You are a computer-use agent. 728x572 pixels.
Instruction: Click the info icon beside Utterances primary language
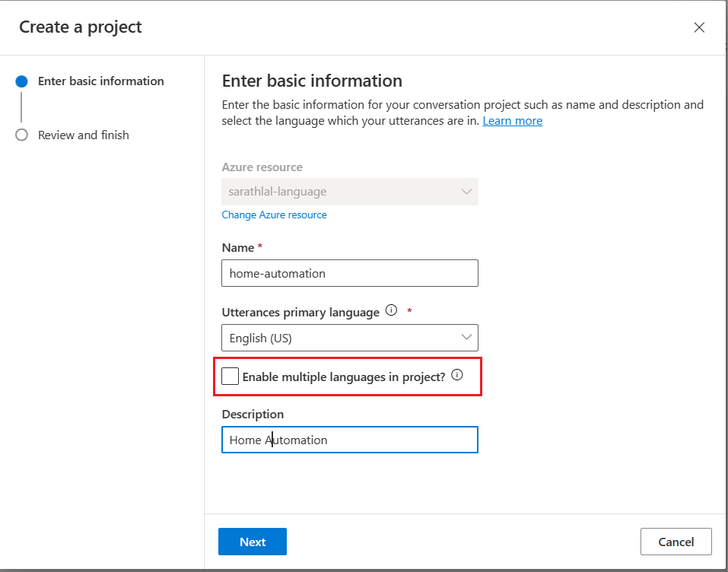pos(391,310)
